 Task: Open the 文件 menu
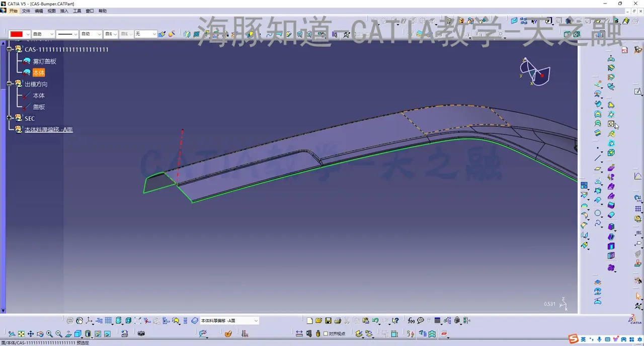coord(26,11)
